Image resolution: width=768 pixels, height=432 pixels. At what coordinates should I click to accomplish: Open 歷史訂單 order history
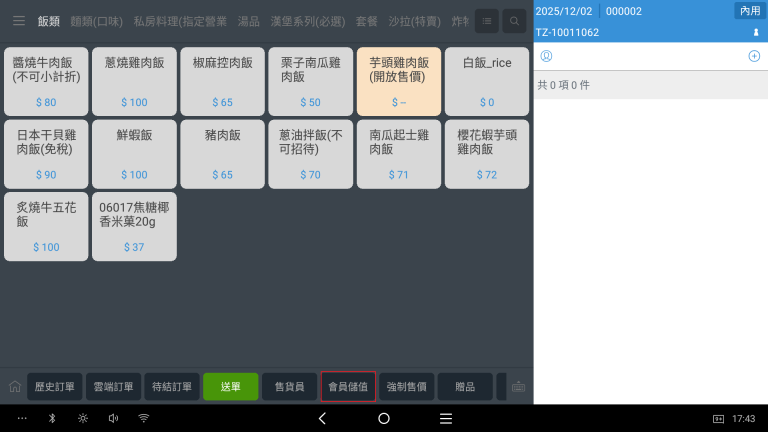click(55, 387)
